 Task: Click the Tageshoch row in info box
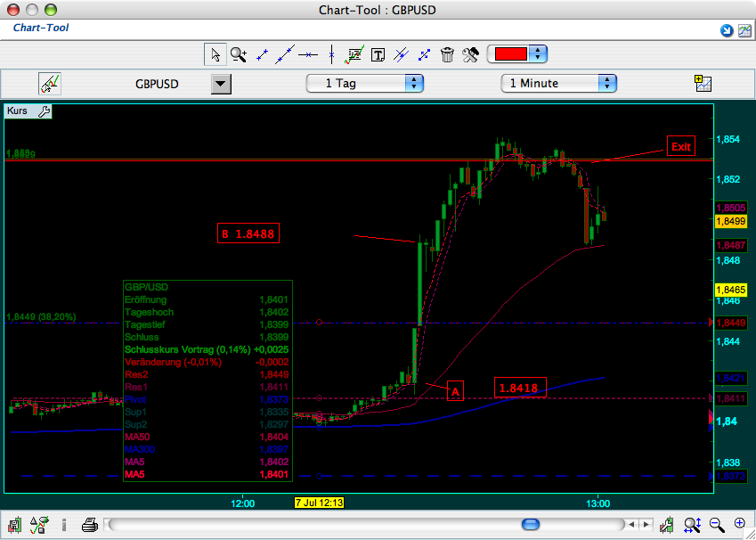click(207, 312)
